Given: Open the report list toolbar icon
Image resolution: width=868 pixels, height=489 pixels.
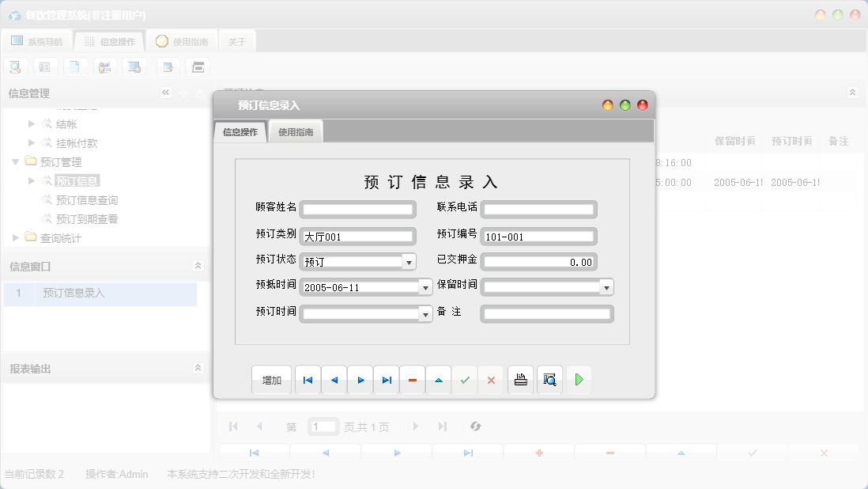Looking at the screenshot, I should pyautogui.click(x=45, y=66).
